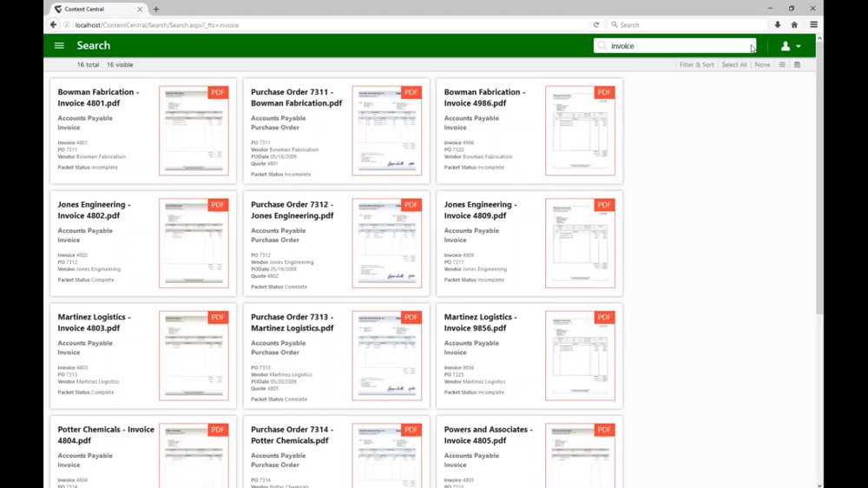Click PDF badge on Purchase Order 7311 card
Image resolution: width=868 pixels, height=488 pixels.
pos(411,93)
